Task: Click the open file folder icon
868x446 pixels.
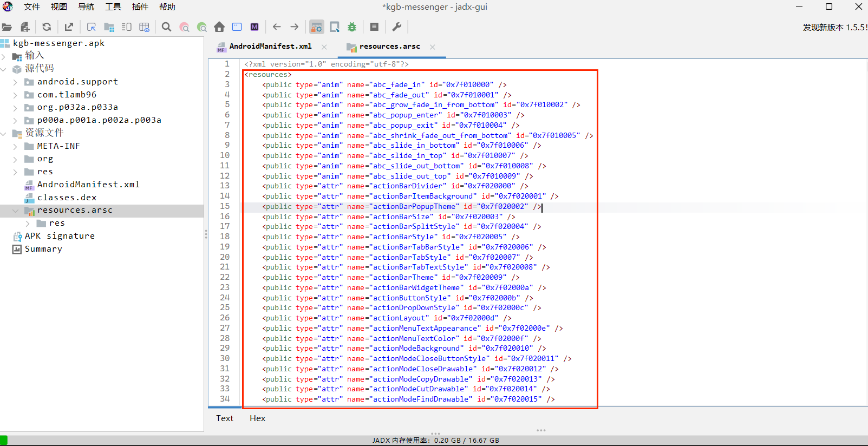Action: [x=7, y=27]
